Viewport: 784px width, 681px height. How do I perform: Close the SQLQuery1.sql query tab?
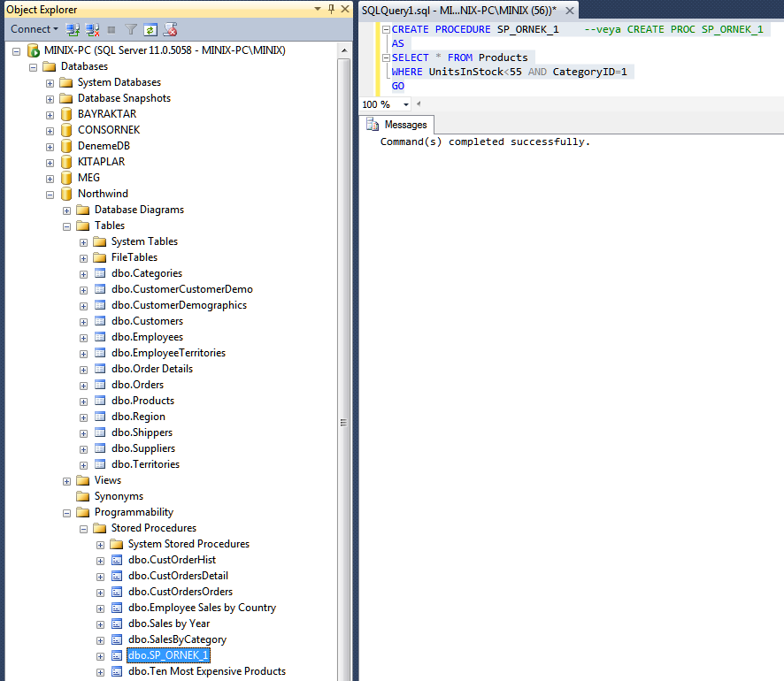click(x=569, y=10)
